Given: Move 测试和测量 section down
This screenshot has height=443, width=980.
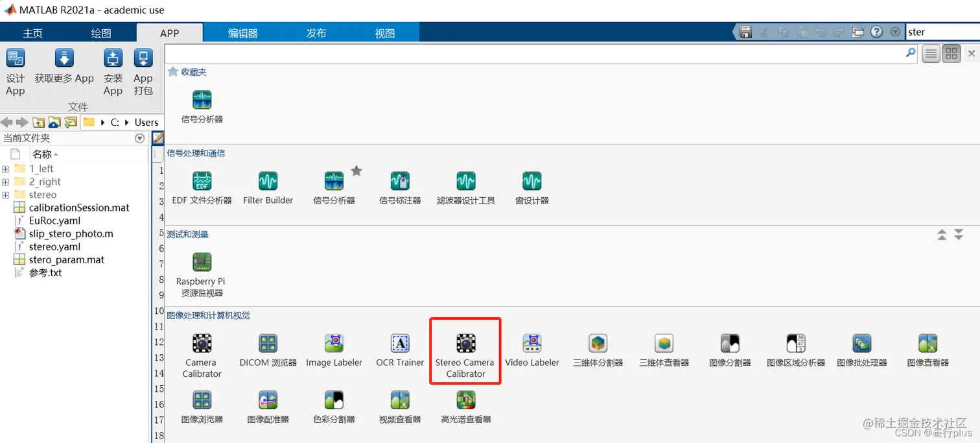Looking at the screenshot, I should 959,235.
